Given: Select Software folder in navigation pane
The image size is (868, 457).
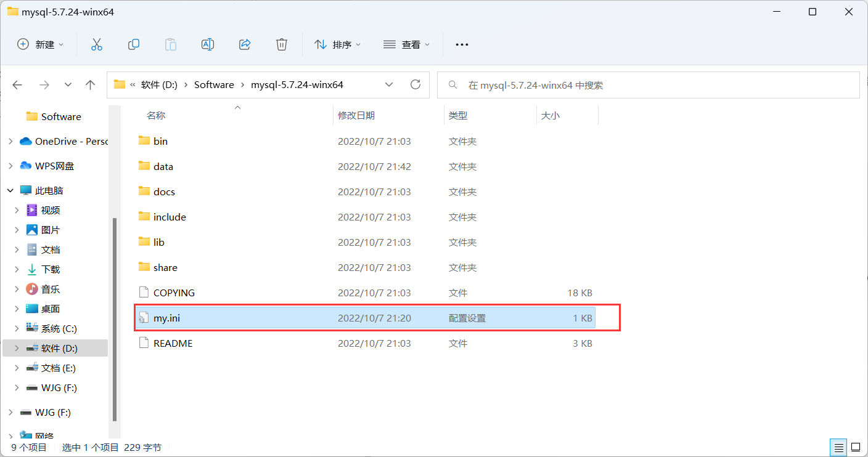Looking at the screenshot, I should coord(54,116).
